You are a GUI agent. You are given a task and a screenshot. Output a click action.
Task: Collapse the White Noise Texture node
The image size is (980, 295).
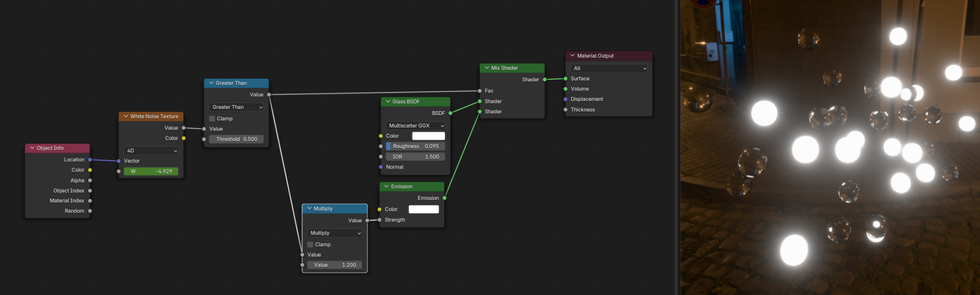pyautogui.click(x=126, y=116)
